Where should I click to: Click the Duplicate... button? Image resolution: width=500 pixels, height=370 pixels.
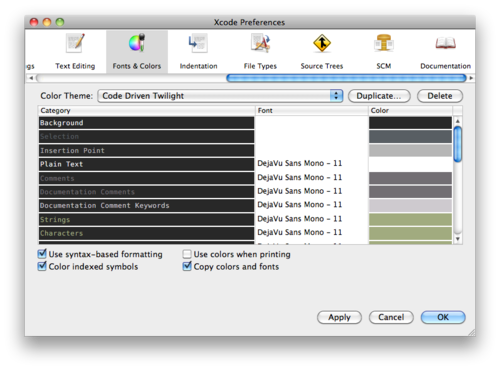379,96
